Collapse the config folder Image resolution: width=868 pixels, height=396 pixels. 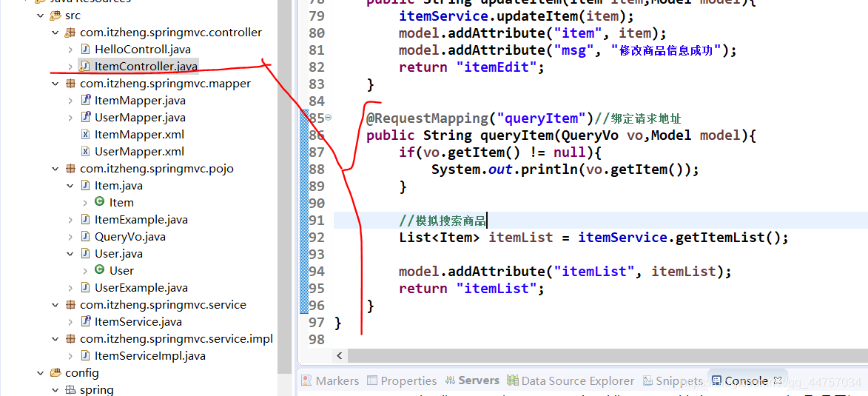pyautogui.click(x=41, y=373)
